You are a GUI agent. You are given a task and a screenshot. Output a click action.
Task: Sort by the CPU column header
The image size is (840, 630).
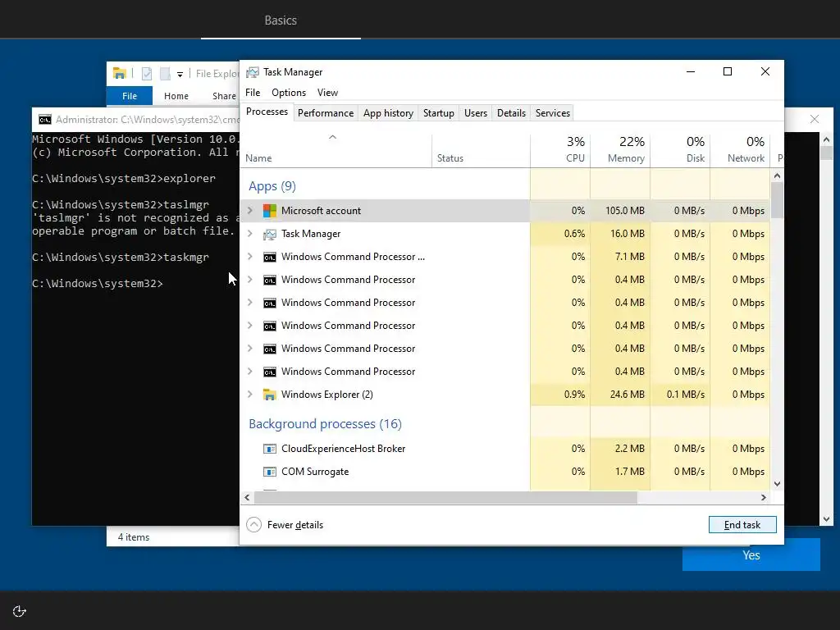point(560,150)
